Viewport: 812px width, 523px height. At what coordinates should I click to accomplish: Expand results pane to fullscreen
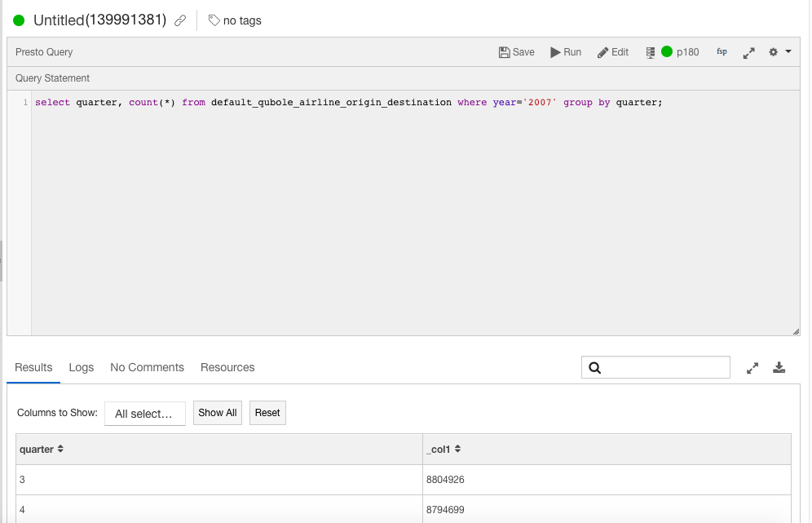tap(752, 368)
